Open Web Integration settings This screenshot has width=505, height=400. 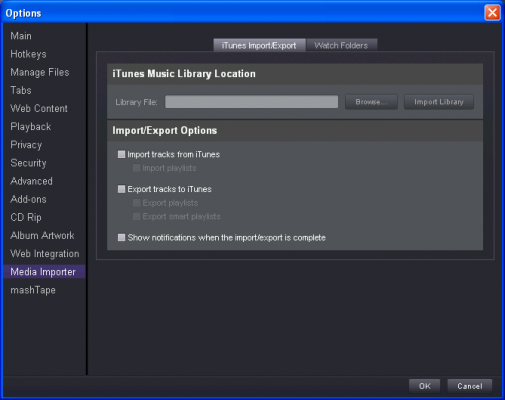point(45,254)
